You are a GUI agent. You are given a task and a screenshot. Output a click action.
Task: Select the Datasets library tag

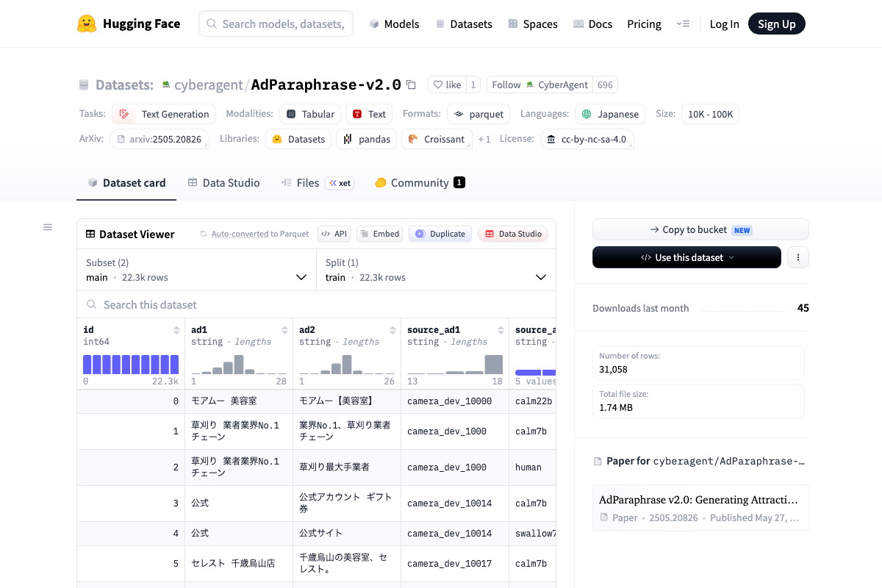click(x=298, y=139)
